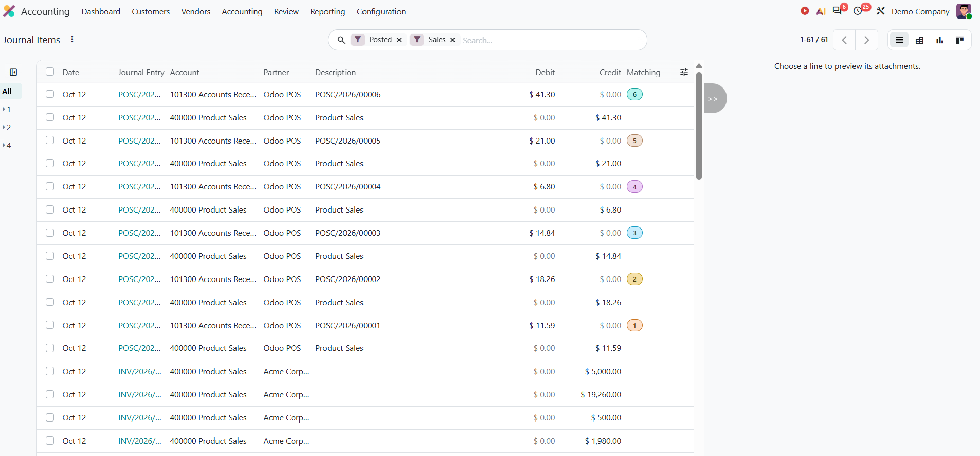Click the search magnifier icon
The width and height of the screenshot is (980, 456).
(341, 40)
